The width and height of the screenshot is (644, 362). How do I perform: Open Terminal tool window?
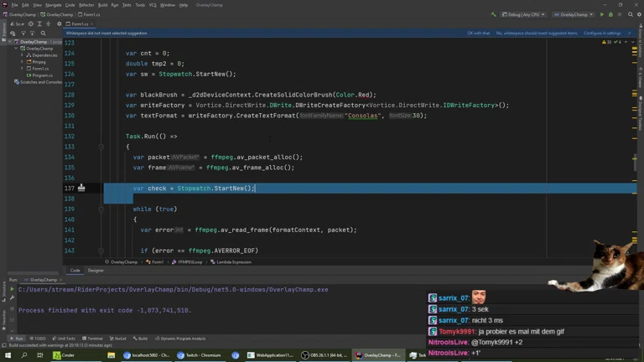click(92, 339)
